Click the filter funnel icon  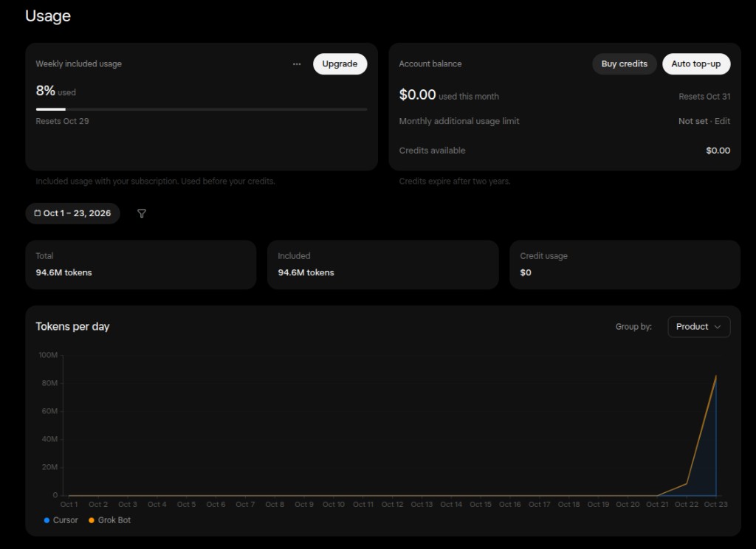(142, 213)
